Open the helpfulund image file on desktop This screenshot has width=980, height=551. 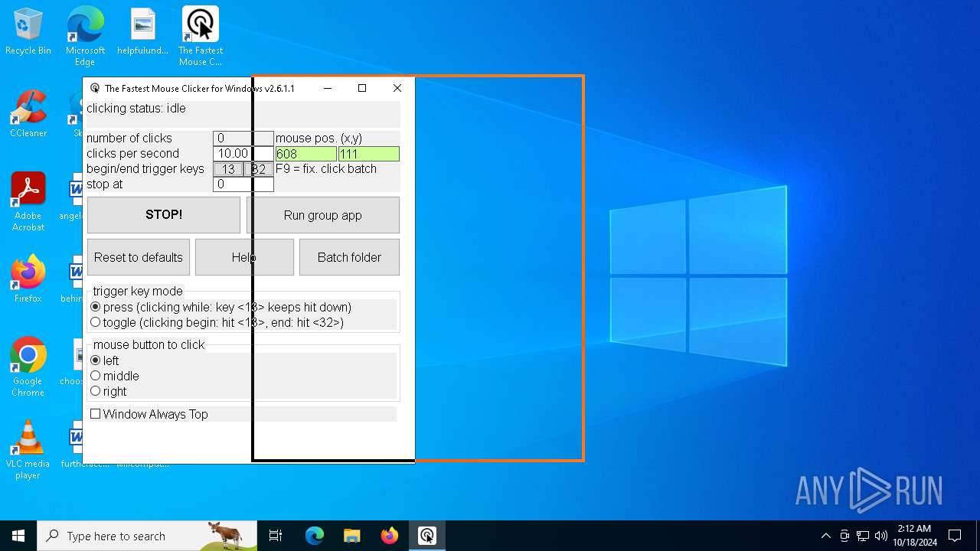click(x=142, y=31)
